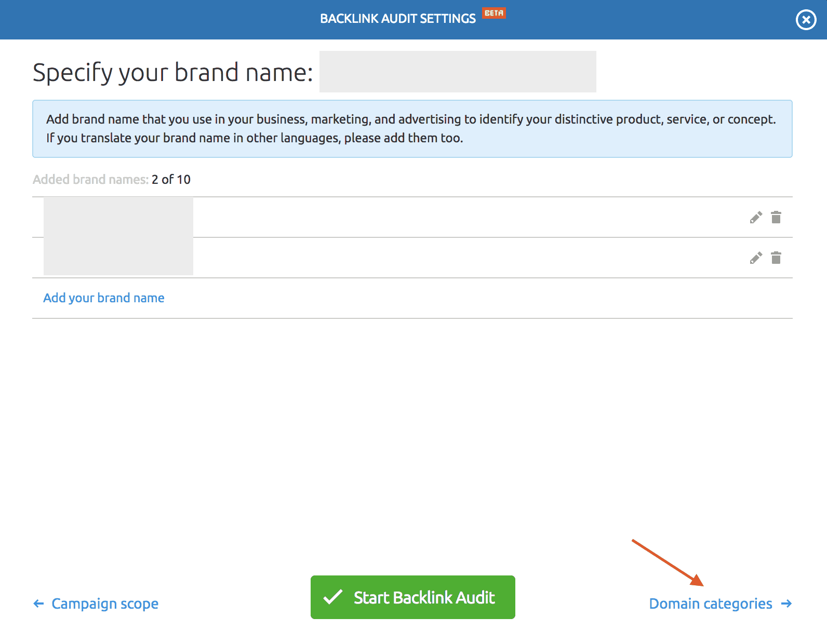Click the orange BETA badge

pyautogui.click(x=493, y=13)
